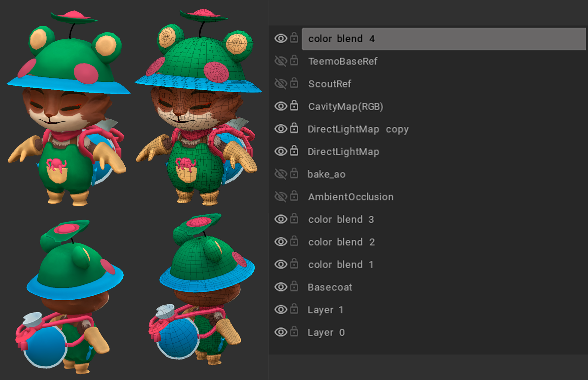588x380 pixels.
Task: Lock the Layer 0 layer
Action: pyautogui.click(x=294, y=331)
